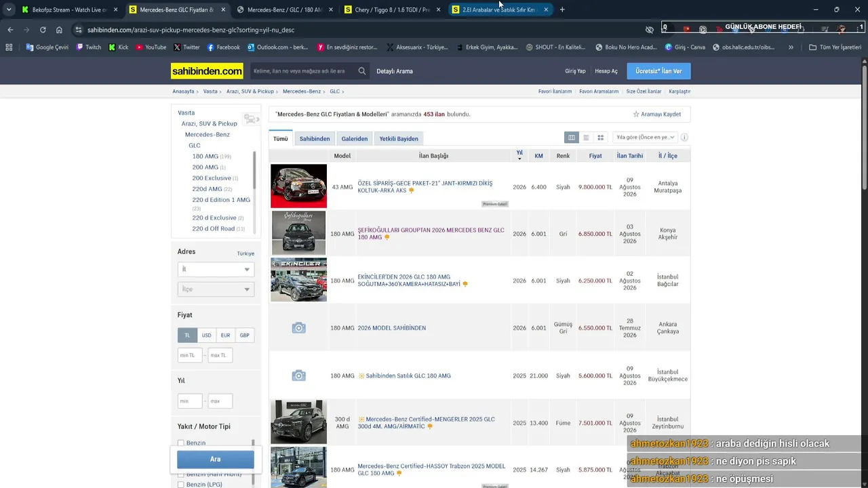868x488 pixels.
Task: Select the Tümü listings tab
Action: [x=281, y=138]
